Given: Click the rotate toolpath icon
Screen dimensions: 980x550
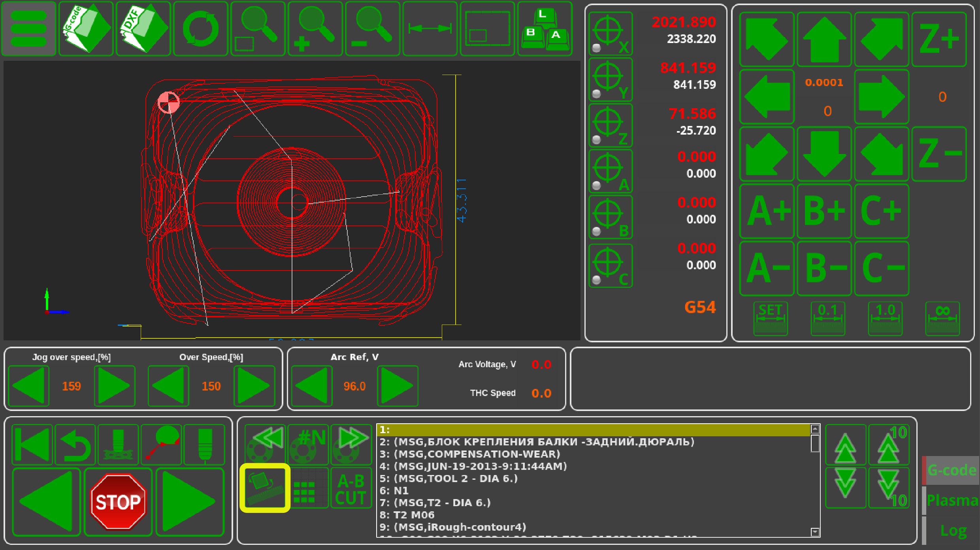Looking at the screenshot, I should [x=265, y=488].
